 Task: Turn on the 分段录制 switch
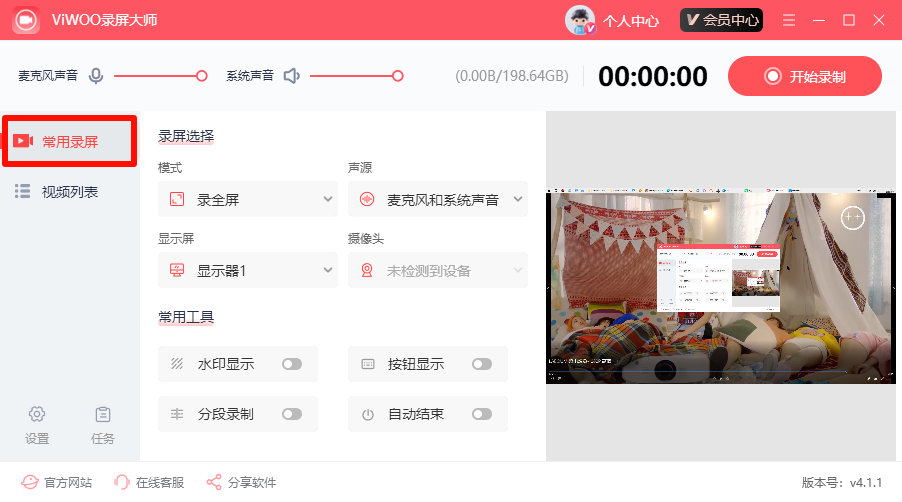[292, 414]
